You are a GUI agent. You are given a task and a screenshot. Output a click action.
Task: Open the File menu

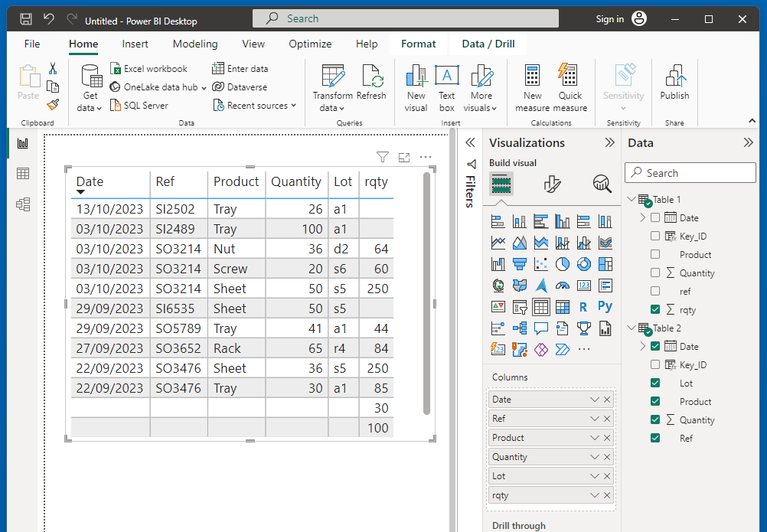(32, 44)
